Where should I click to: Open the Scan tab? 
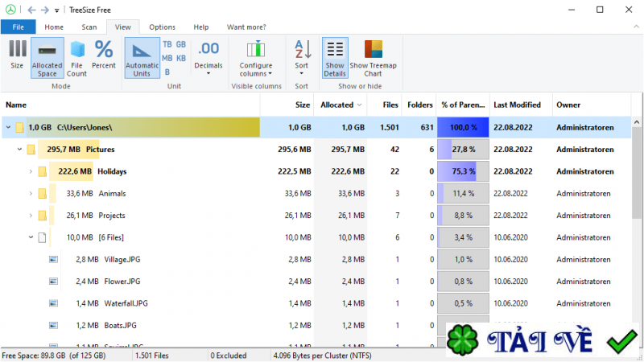tap(89, 27)
